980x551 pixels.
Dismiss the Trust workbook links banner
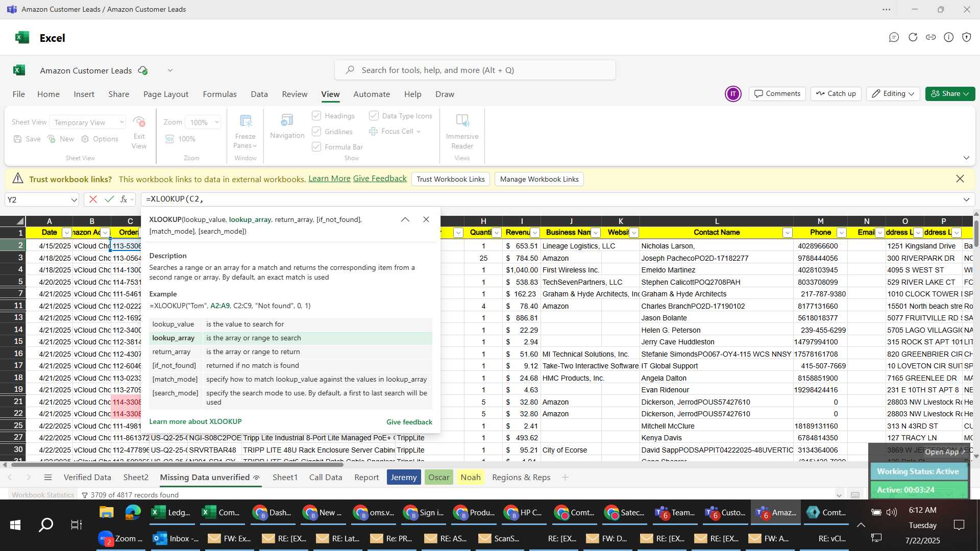point(960,179)
